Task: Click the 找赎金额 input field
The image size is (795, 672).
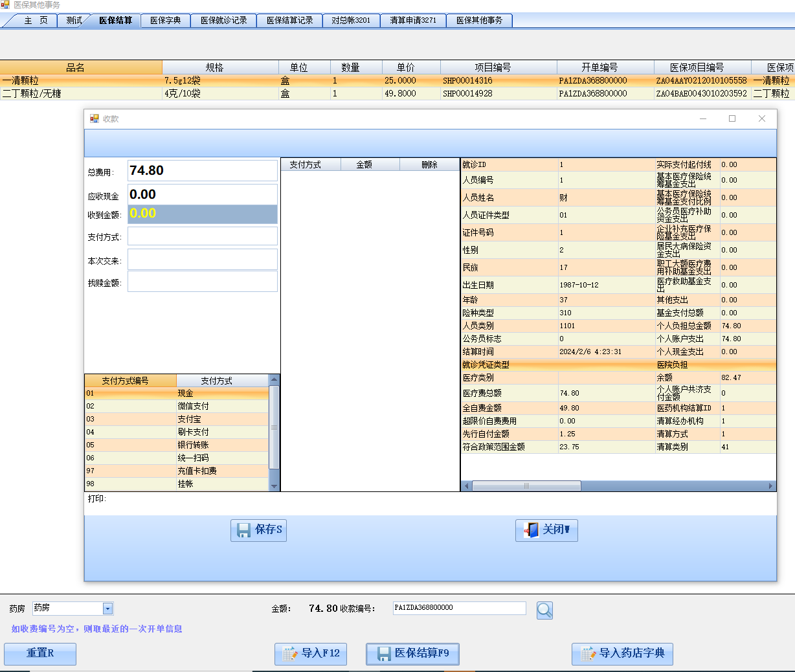Action: [x=203, y=282]
